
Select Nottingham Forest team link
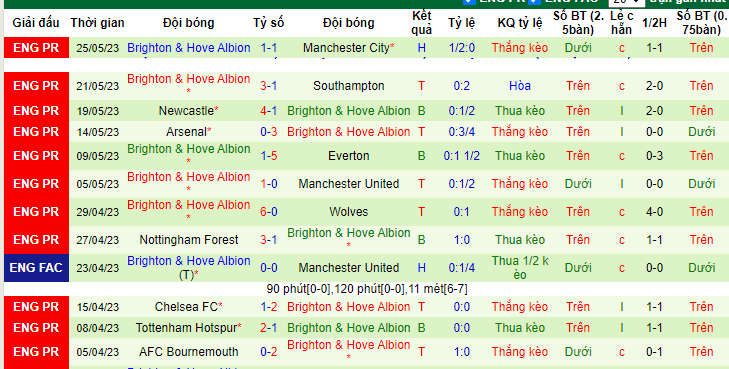(189, 240)
